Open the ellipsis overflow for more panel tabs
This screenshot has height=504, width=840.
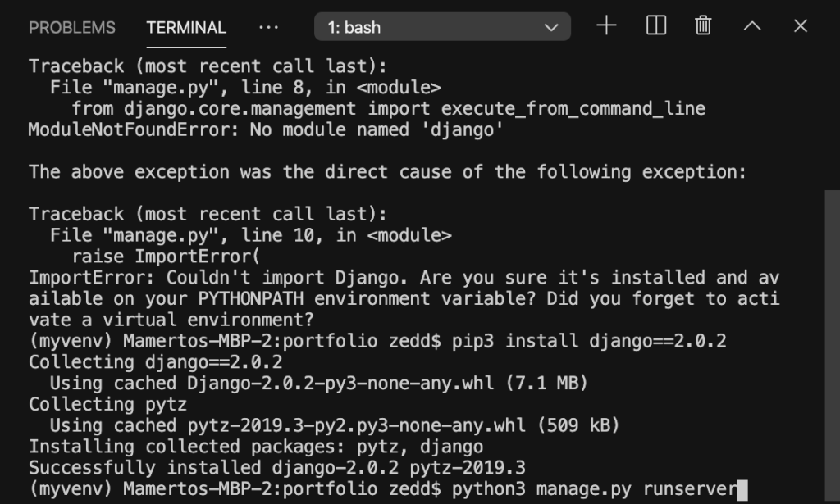coord(268,27)
